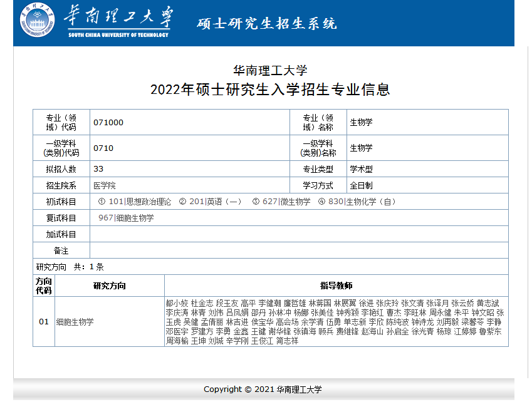The width and height of the screenshot is (532, 407).
Task: Click the 研究方向 column header
Action: 109,286
